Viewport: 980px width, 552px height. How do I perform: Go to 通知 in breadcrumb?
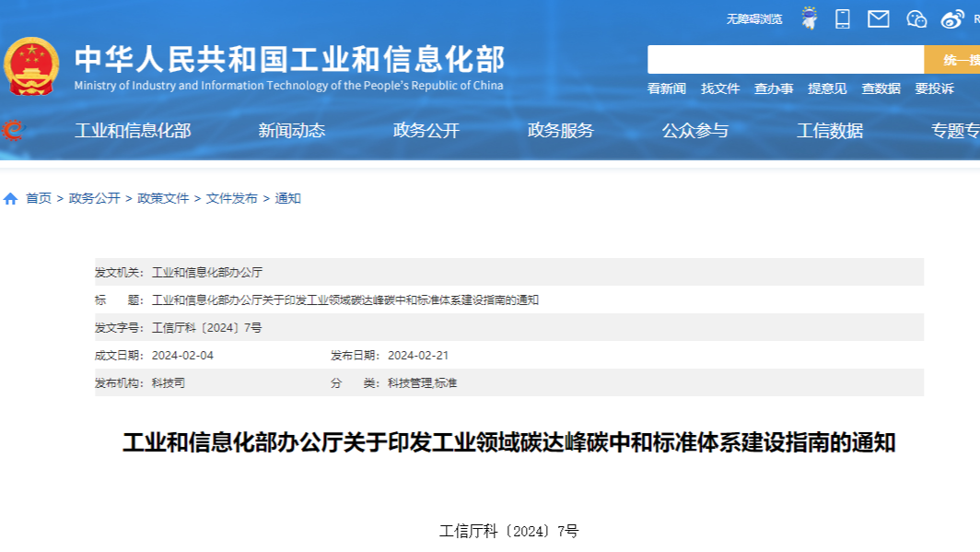pyautogui.click(x=287, y=198)
